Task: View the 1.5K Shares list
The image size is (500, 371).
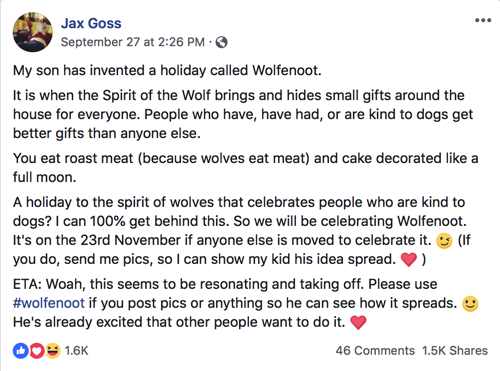Action: point(455,351)
